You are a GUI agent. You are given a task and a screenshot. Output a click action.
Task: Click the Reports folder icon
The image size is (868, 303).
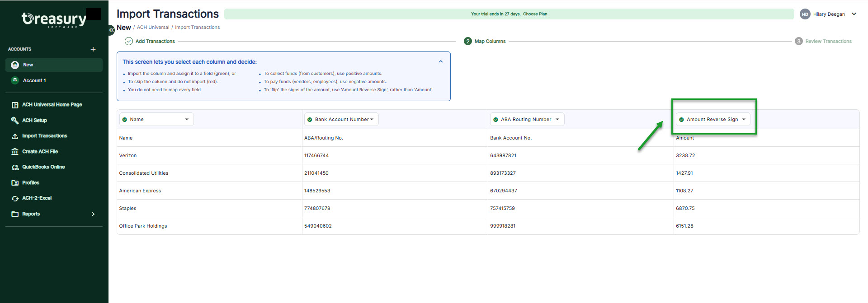(15, 214)
